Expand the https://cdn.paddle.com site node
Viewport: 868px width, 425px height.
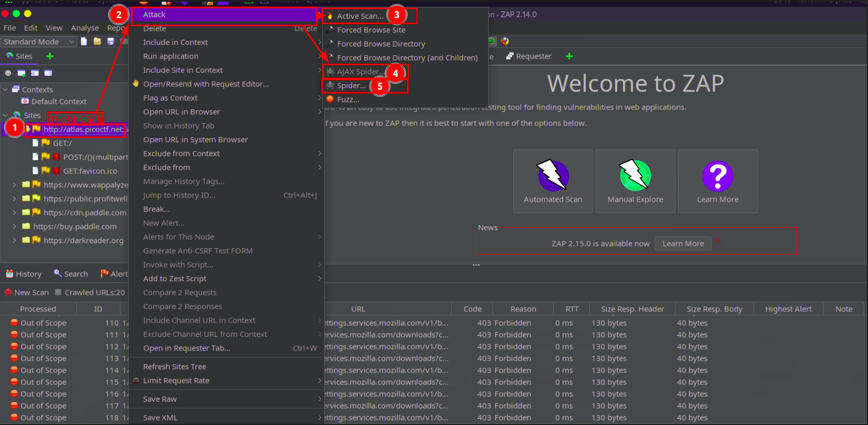[14, 213]
